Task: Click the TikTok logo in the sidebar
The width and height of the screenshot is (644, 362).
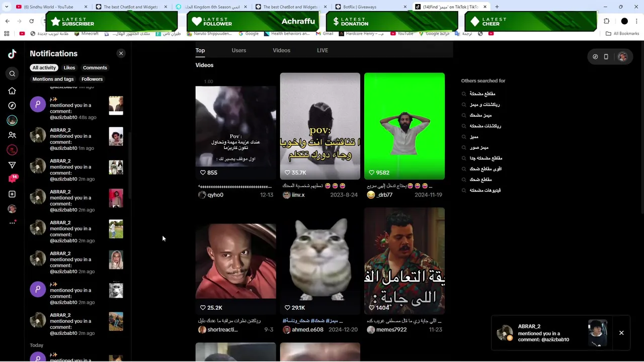Action: 12,54
